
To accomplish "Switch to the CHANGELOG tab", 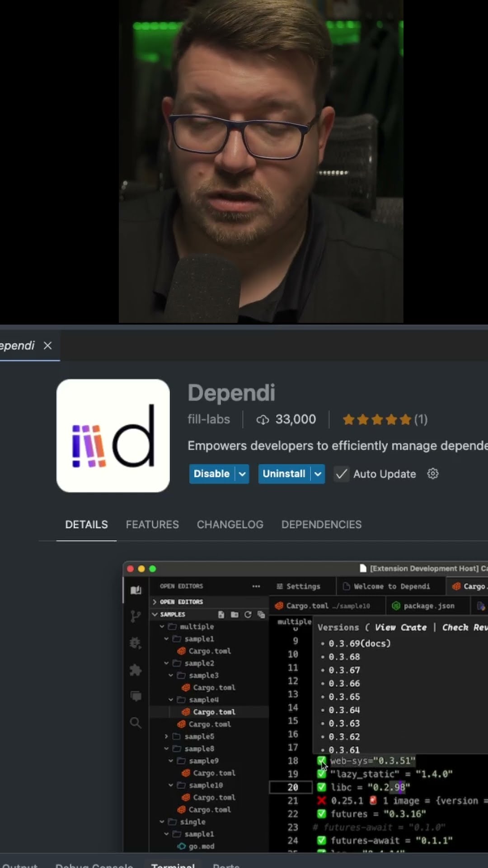I will point(230,524).
